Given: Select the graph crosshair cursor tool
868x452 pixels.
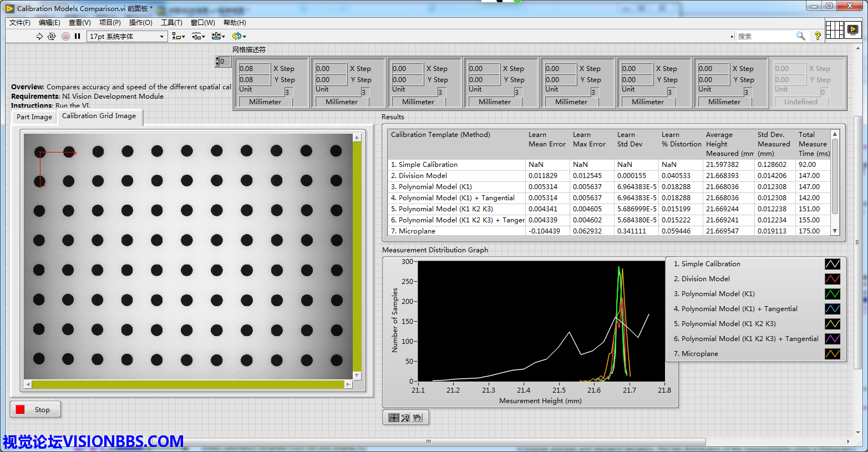Looking at the screenshot, I should click(394, 418).
